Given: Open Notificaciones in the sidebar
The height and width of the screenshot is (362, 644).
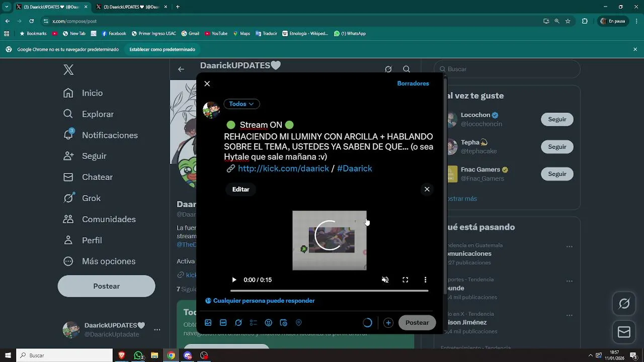Looking at the screenshot, I should point(100,135).
